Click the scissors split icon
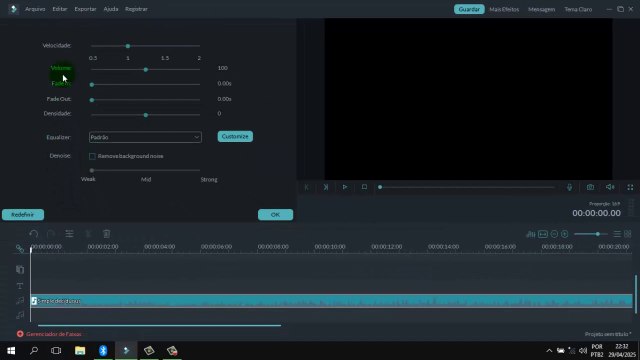This screenshot has height=360, width=640. 88,233
